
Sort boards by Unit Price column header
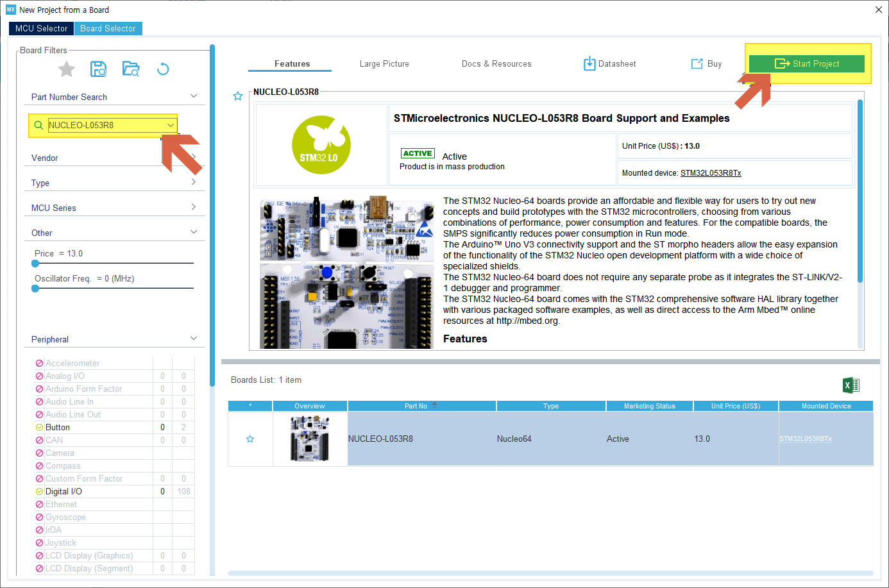[736, 406]
